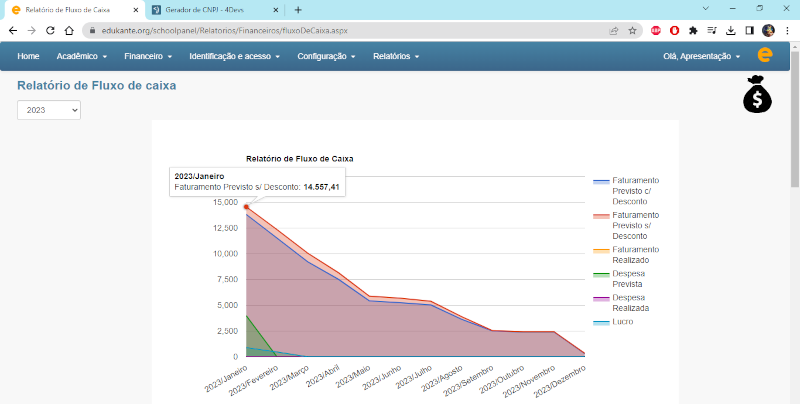Expand the Relatórios dropdown menu
The height and width of the screenshot is (404, 800).
[x=396, y=56]
